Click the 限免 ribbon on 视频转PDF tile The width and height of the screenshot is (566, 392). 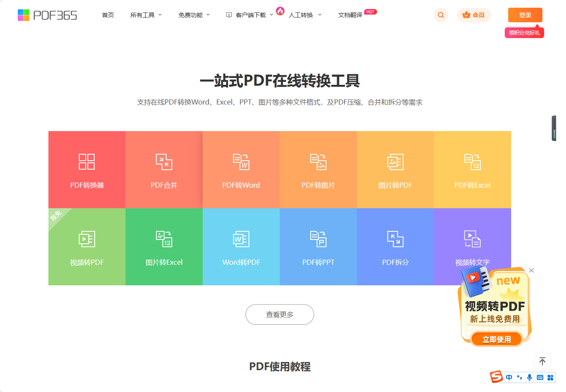coord(56,216)
